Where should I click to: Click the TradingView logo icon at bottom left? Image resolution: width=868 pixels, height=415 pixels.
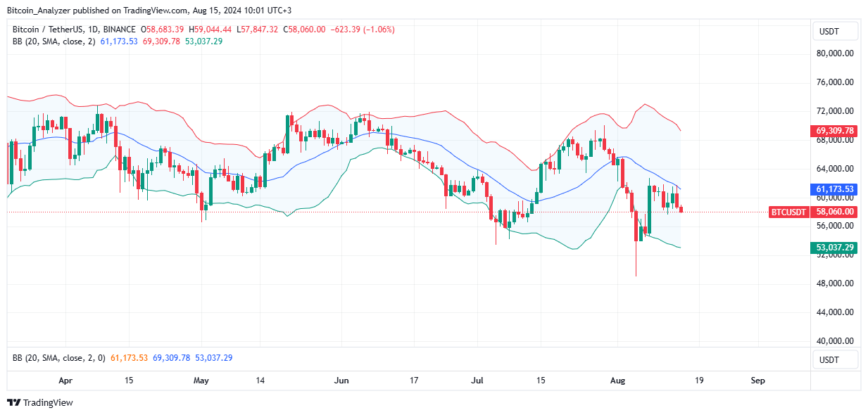pos(12,403)
